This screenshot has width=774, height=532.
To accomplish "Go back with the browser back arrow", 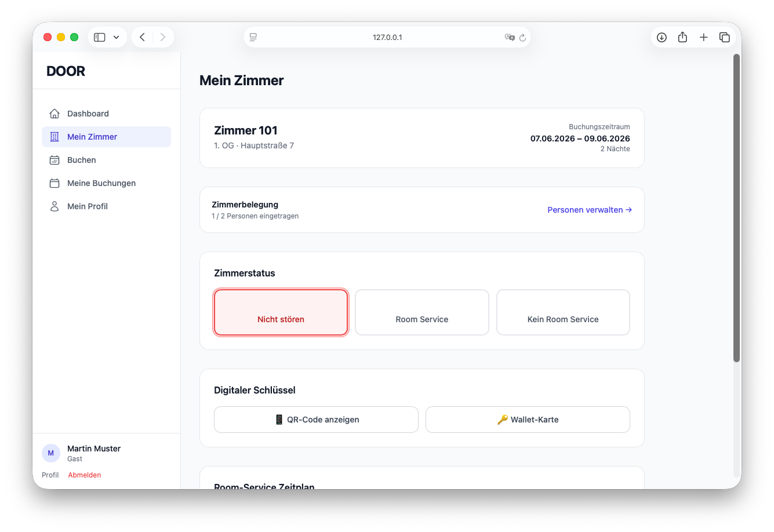I will coord(142,37).
